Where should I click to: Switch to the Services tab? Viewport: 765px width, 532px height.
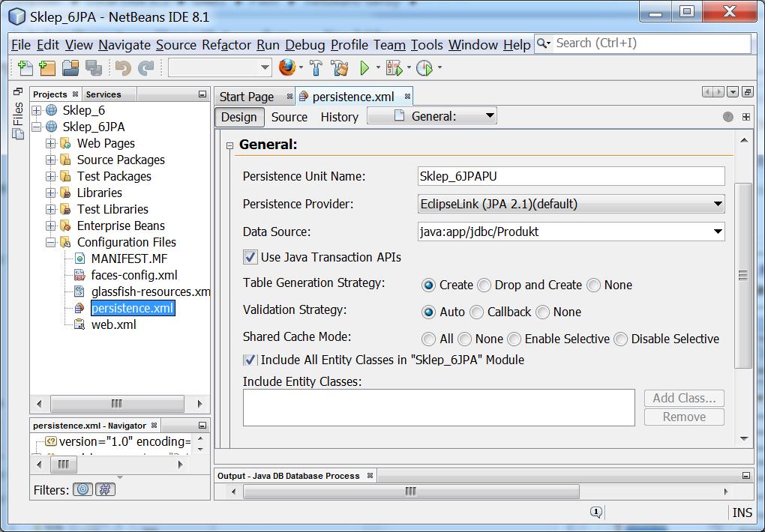coord(103,94)
